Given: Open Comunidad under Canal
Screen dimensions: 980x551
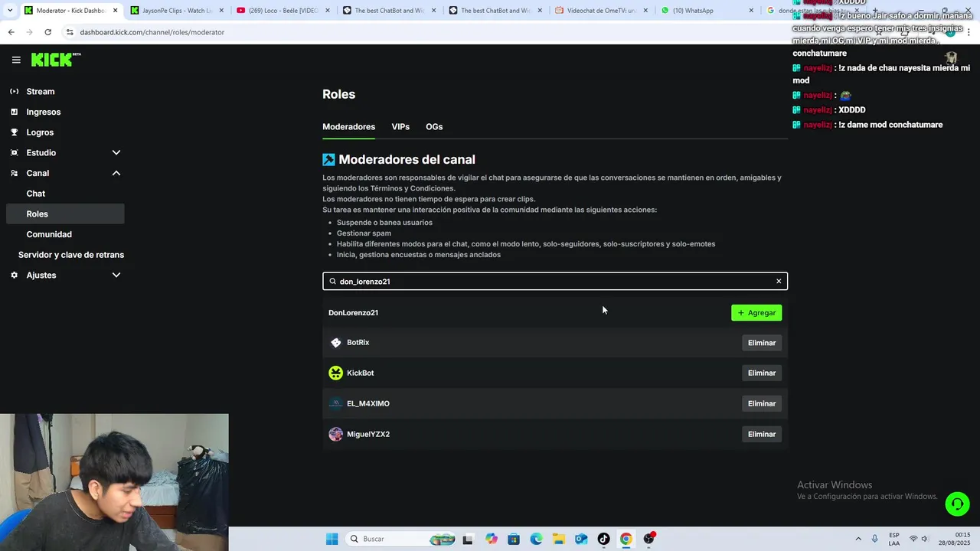Looking at the screenshot, I should pos(49,234).
